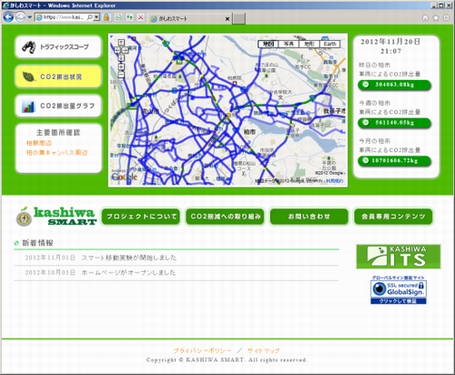Switch map to Earth view
This screenshot has width=455, height=375.
coord(330,44)
